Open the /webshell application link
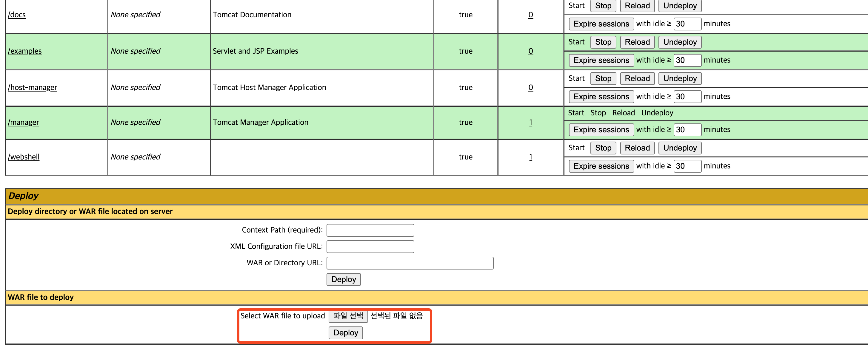Image resolution: width=868 pixels, height=350 pixels. pyautogui.click(x=24, y=157)
